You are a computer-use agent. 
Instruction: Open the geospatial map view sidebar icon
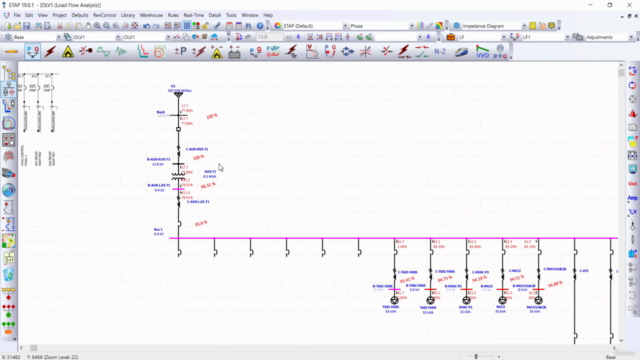tap(9, 241)
